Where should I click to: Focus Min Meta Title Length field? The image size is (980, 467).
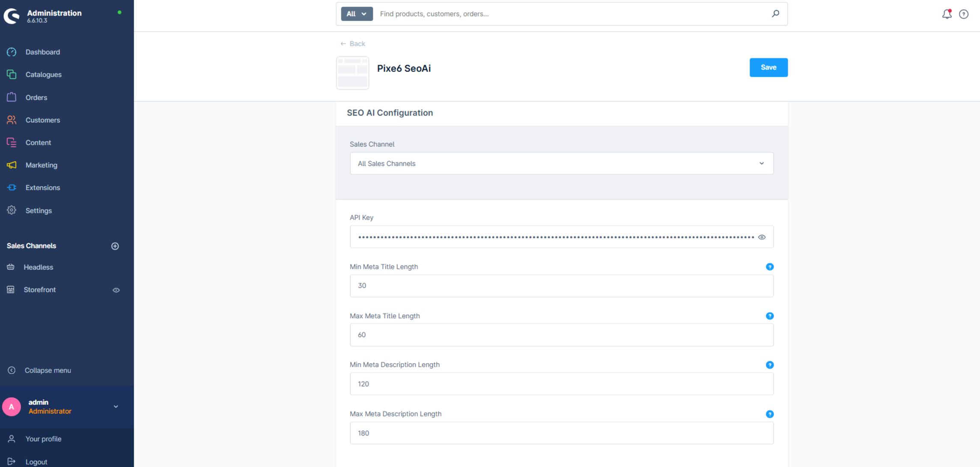pos(561,286)
